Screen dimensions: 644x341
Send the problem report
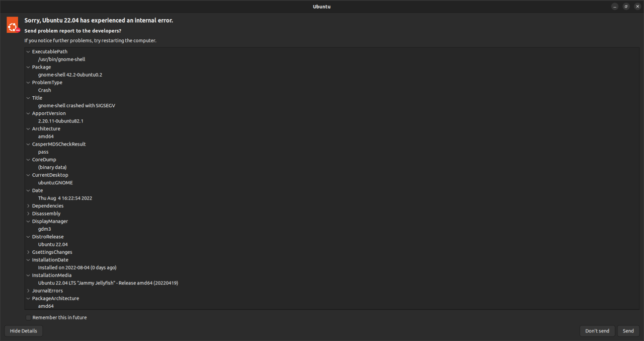[x=628, y=331]
